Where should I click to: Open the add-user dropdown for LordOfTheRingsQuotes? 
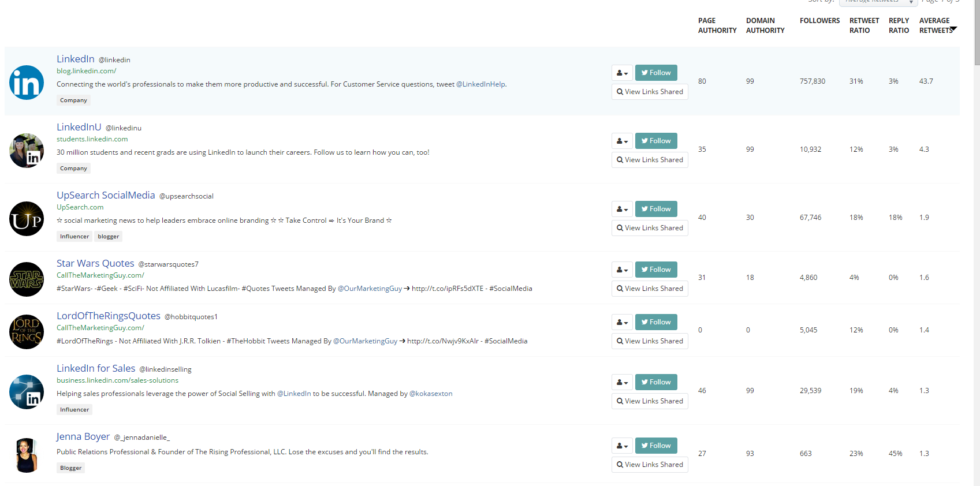pos(622,322)
